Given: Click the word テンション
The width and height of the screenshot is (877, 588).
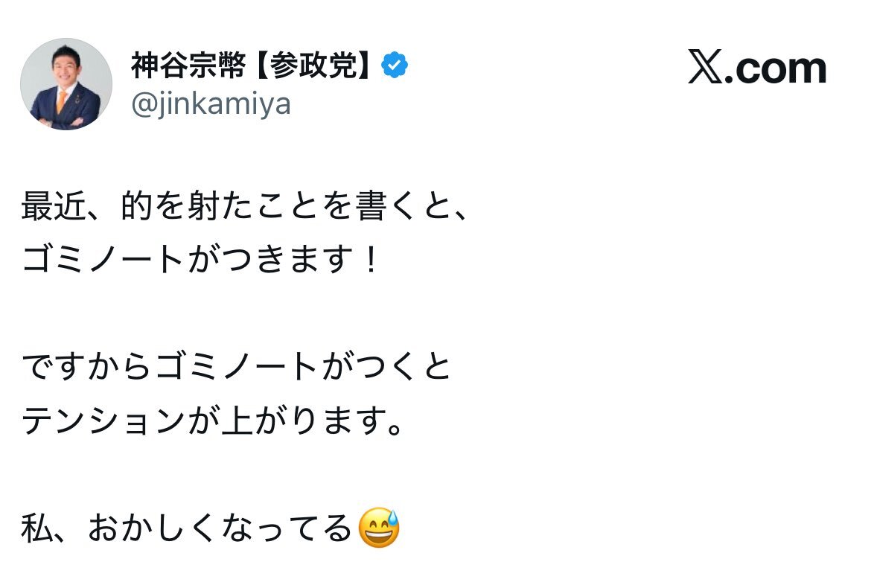Looking at the screenshot, I should pyautogui.click(x=103, y=421).
